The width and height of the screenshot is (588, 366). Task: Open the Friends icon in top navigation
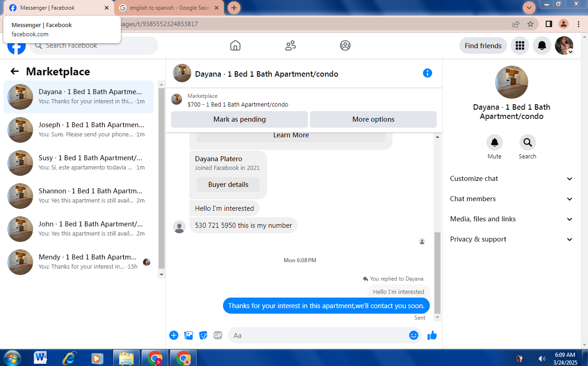pos(291,45)
